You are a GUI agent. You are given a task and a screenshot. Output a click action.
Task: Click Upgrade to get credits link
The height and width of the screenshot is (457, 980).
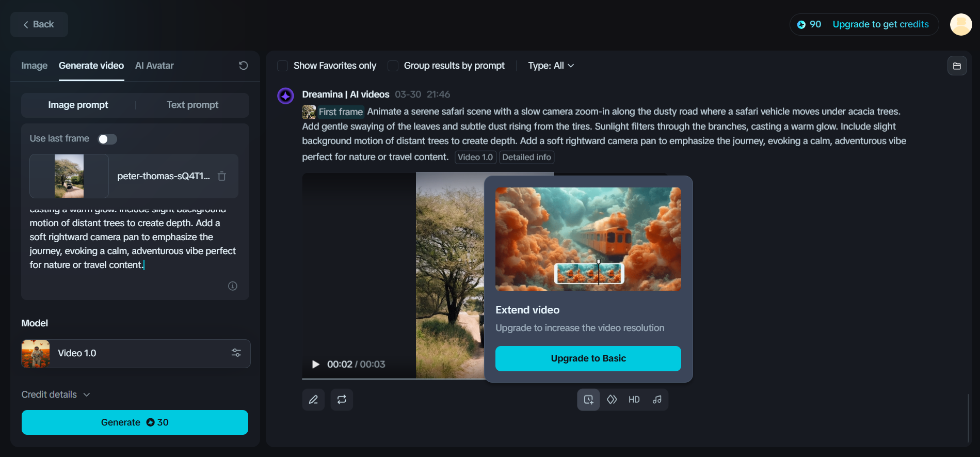click(x=880, y=24)
